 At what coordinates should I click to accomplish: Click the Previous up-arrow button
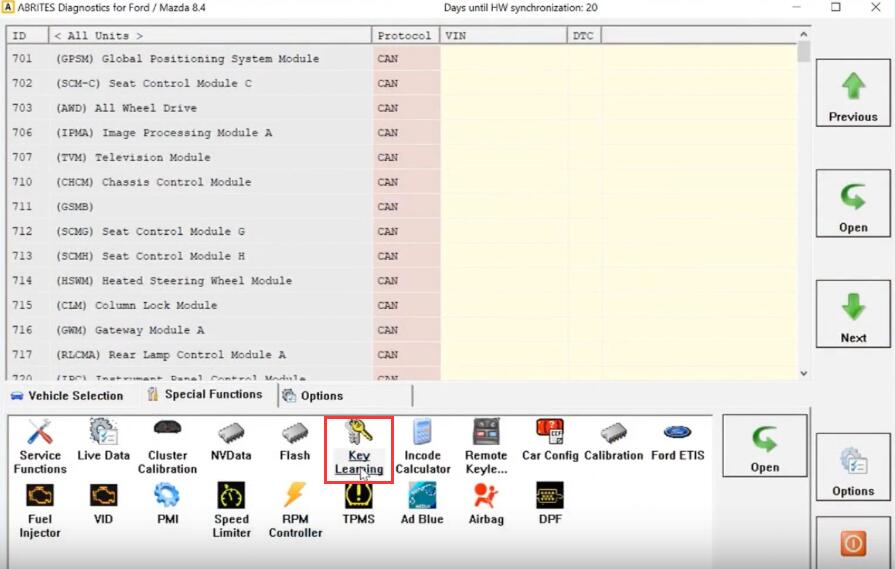pyautogui.click(x=853, y=92)
